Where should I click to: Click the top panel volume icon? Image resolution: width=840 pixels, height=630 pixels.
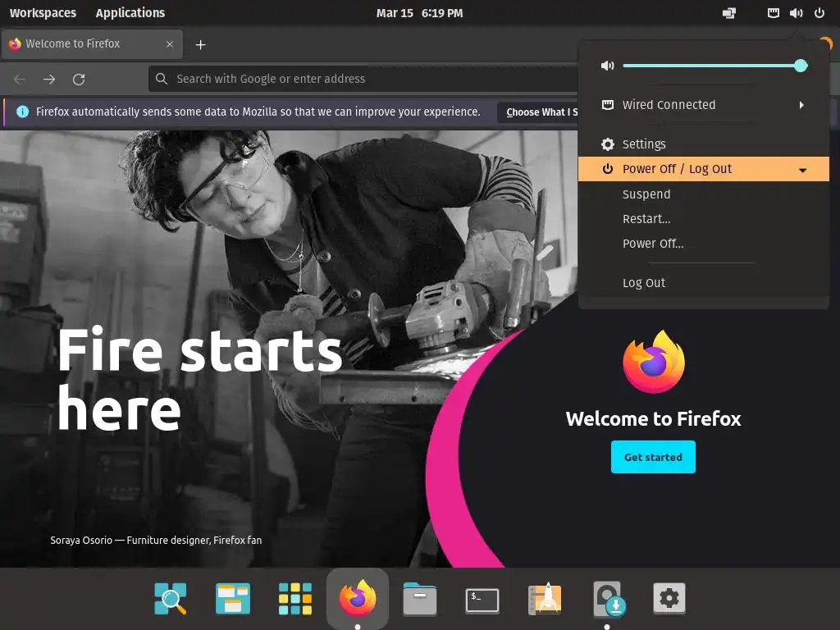(796, 13)
